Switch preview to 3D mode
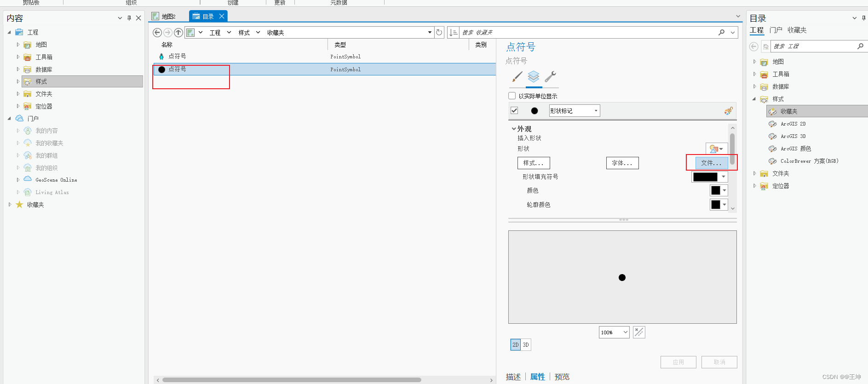The width and height of the screenshot is (868, 384). pyautogui.click(x=526, y=344)
